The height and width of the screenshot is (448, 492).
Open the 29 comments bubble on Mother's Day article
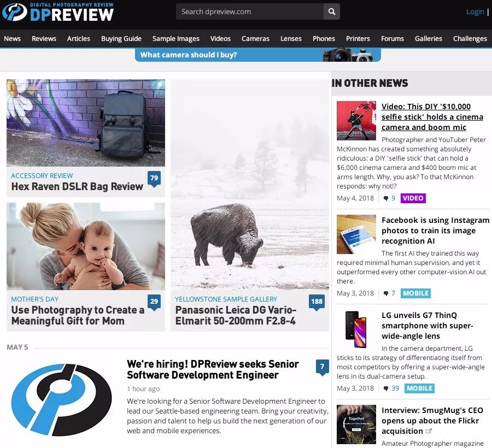pos(154,302)
